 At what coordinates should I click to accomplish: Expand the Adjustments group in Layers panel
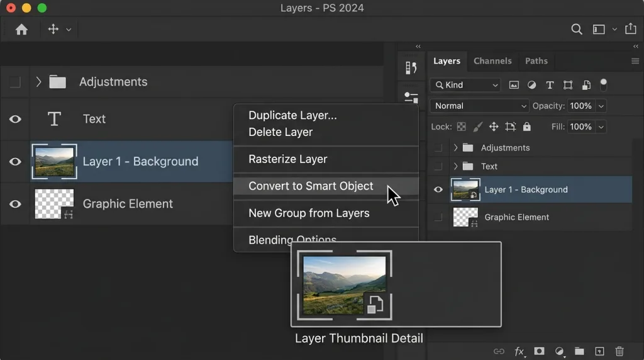(455, 147)
